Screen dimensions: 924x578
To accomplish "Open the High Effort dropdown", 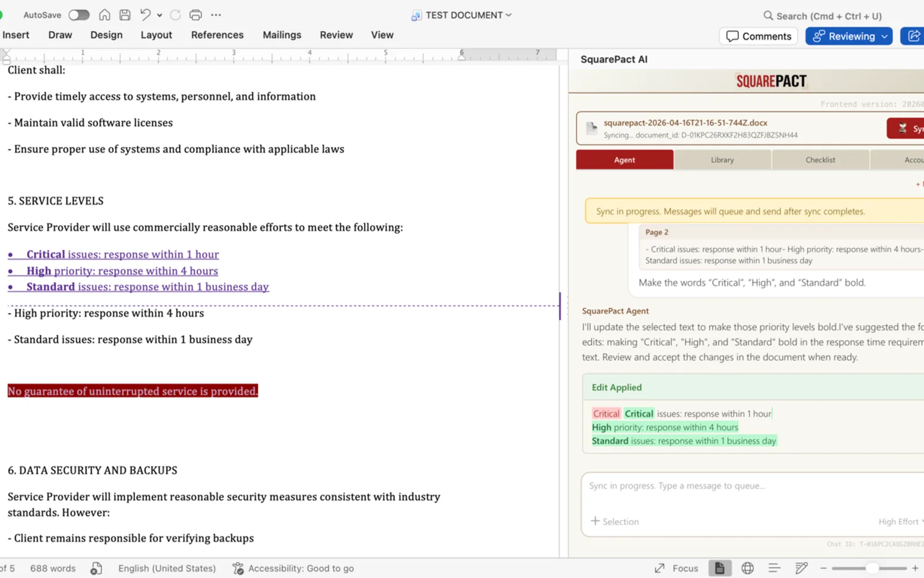I will [901, 521].
